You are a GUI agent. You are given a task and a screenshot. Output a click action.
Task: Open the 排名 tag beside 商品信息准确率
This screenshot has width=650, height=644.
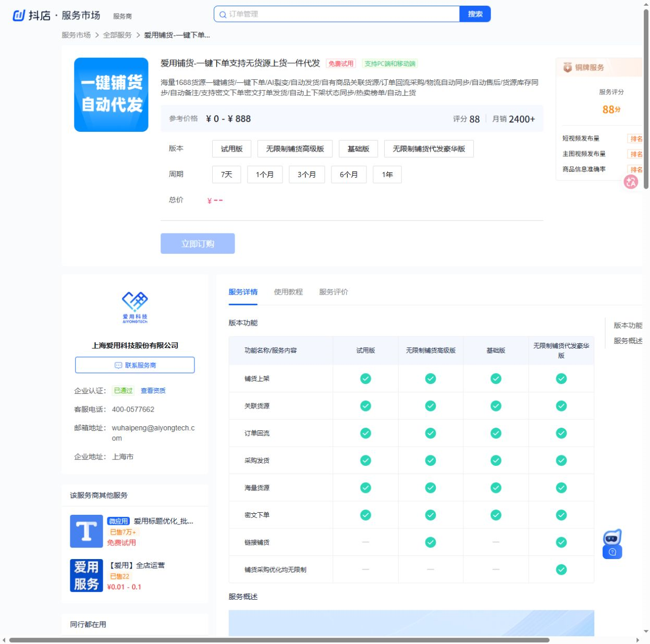coord(635,169)
